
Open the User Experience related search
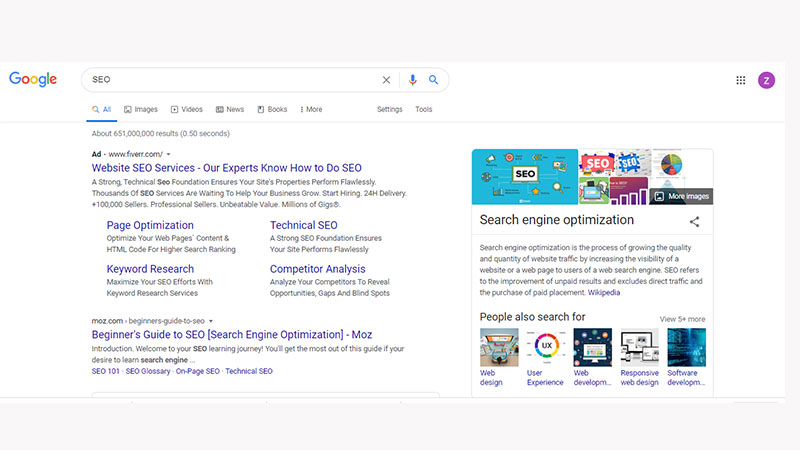click(x=545, y=357)
